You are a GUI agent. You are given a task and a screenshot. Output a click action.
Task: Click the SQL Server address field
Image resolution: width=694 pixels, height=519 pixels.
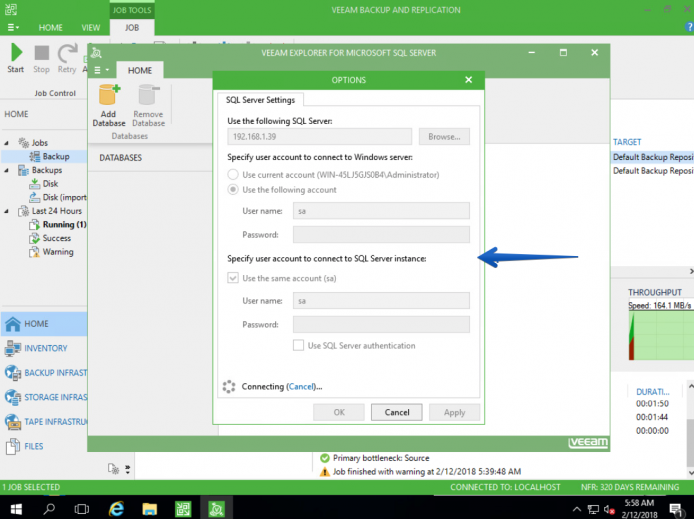point(320,137)
